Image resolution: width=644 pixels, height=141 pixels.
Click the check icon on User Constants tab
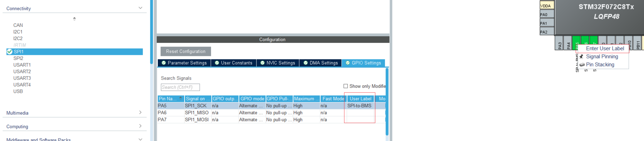point(217,63)
